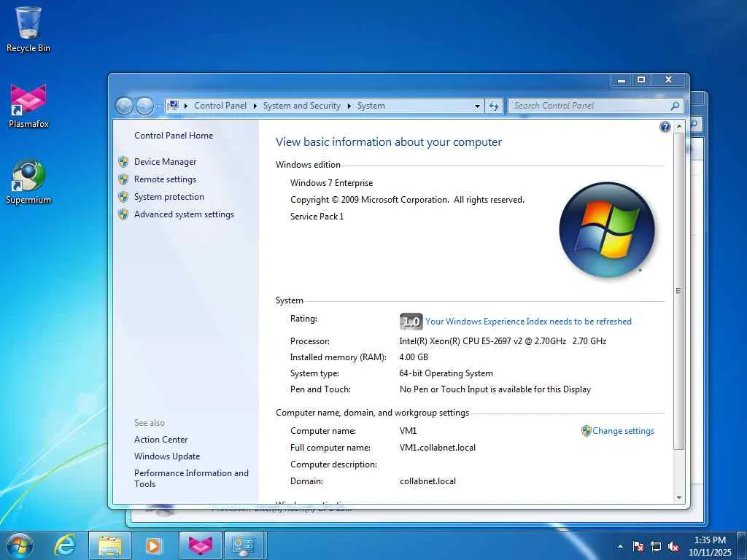Click the VM1.collabnet.local full computer name

[x=438, y=448]
